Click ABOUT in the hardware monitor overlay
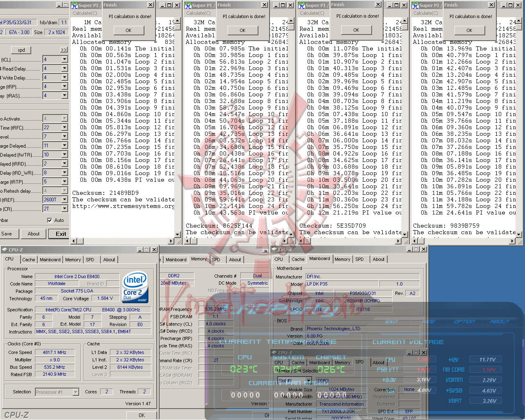 pyautogui.click(x=500, y=322)
